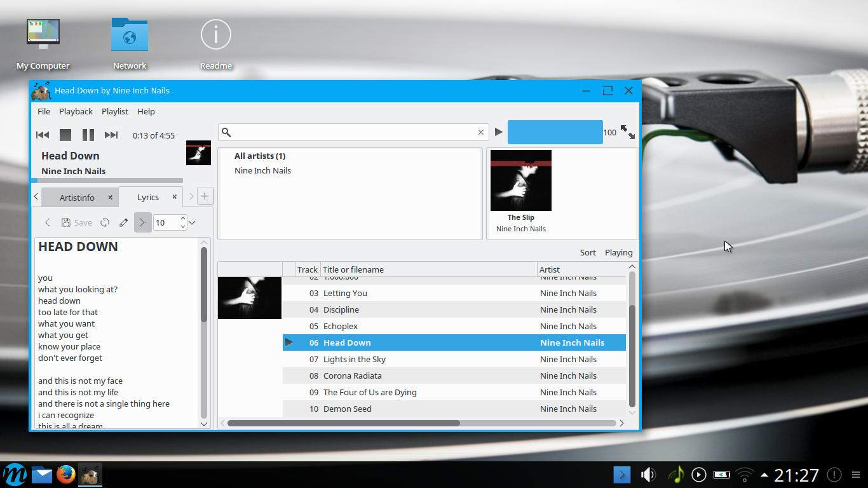Add a new tab with plus button
This screenshot has width=868, height=488.
(x=205, y=196)
